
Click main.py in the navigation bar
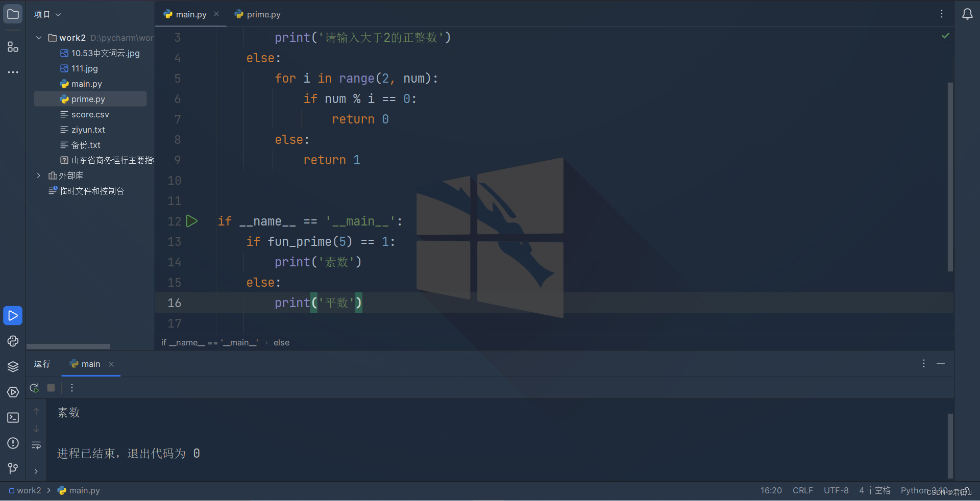tap(79, 490)
